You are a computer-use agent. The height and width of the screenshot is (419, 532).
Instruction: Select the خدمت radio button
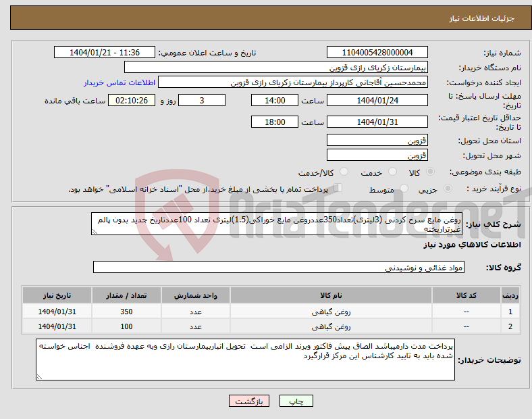tap(392, 172)
